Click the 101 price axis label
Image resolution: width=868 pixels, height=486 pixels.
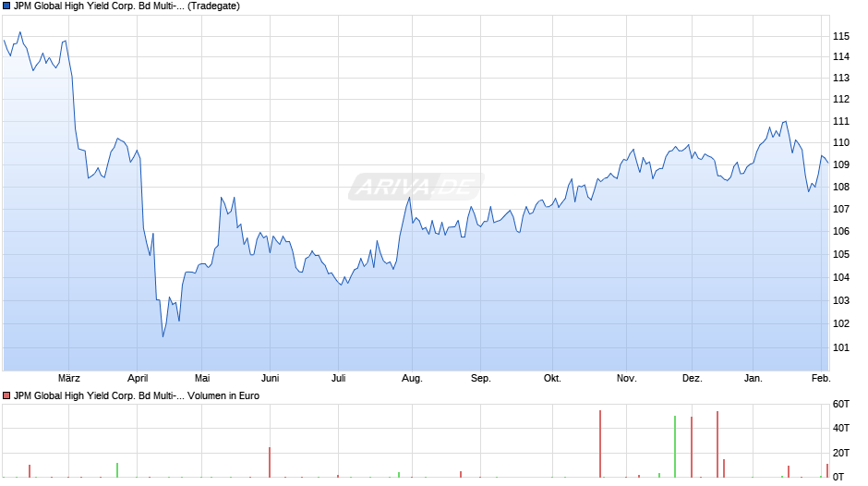(841, 348)
